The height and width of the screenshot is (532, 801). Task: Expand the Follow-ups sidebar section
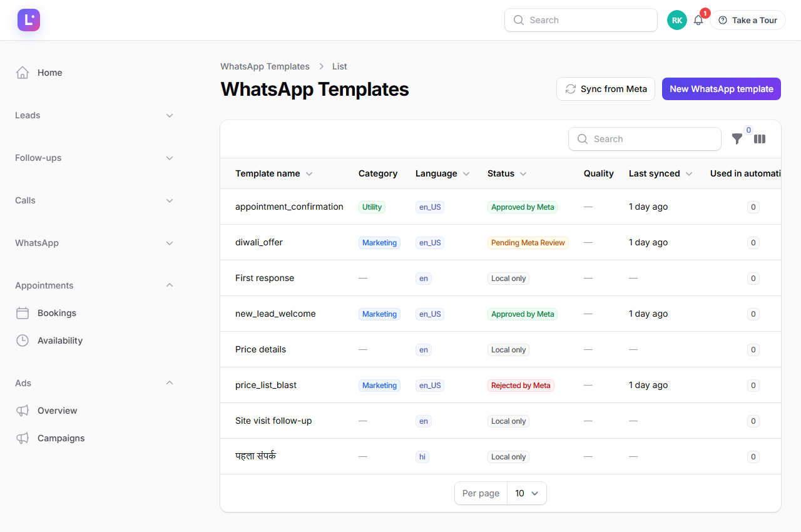pos(94,158)
